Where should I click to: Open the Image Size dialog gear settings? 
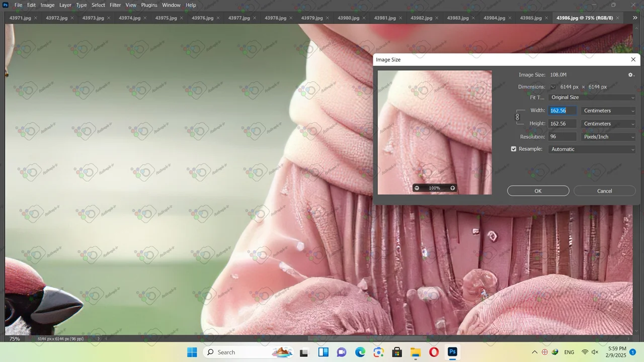631,75
